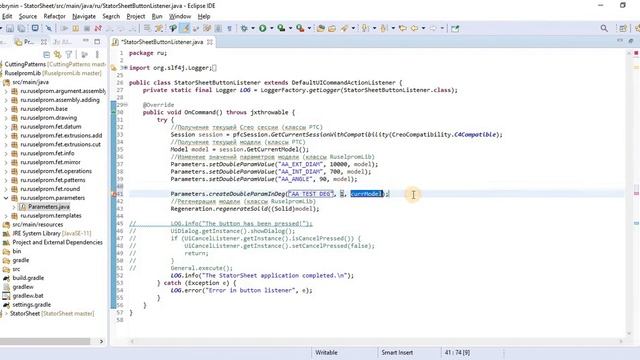Click the green Run button icon
640x360 pixels.
click(263, 28)
